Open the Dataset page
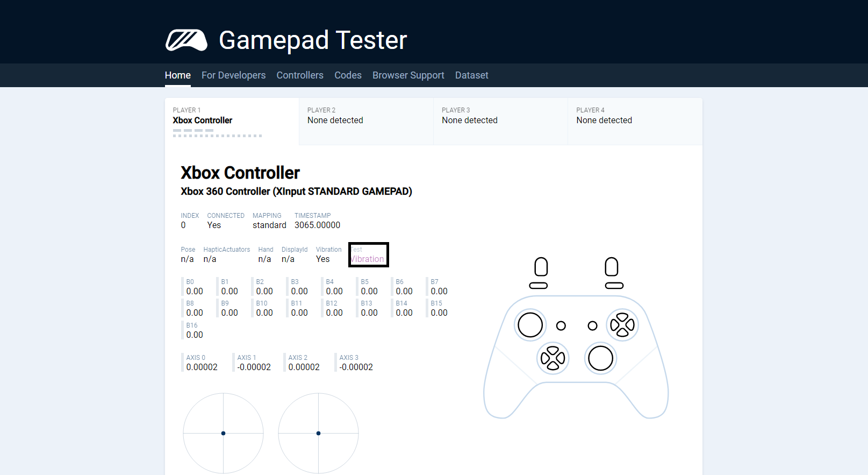The width and height of the screenshot is (868, 475). pyautogui.click(x=472, y=75)
